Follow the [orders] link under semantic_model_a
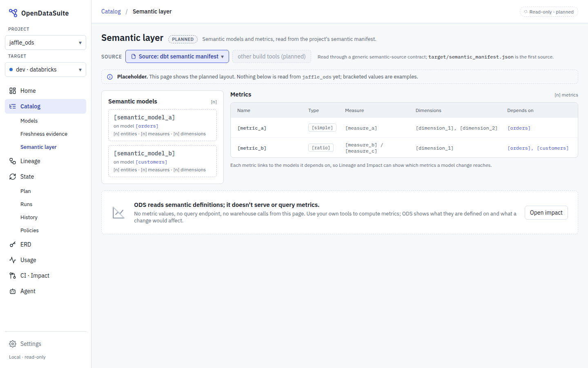Screen dimensions: 588x368 tap(147, 126)
